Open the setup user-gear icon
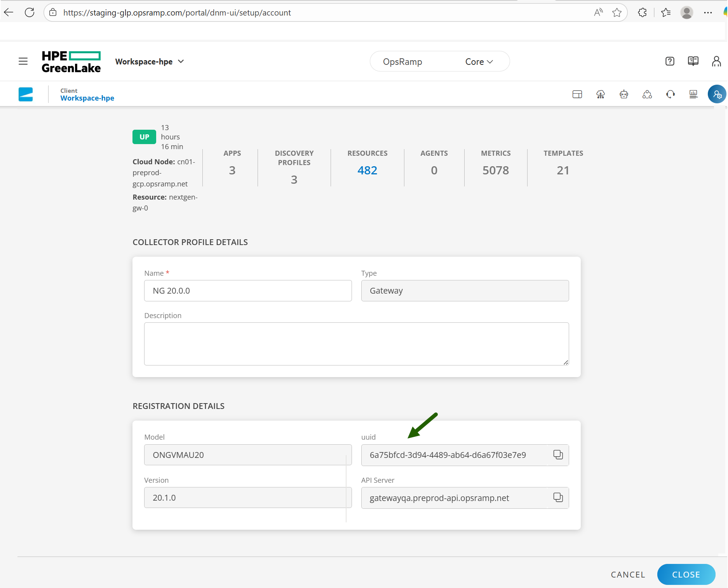728x588 pixels. coord(717,94)
